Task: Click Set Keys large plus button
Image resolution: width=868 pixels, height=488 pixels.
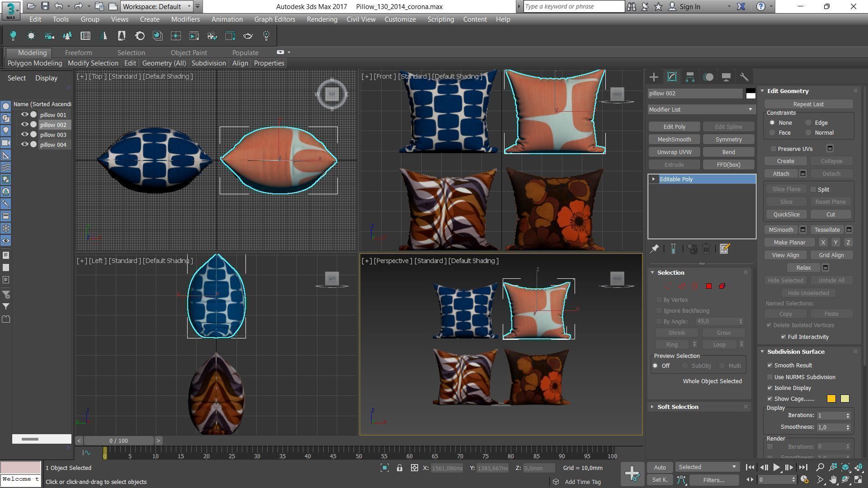Action: click(x=632, y=474)
